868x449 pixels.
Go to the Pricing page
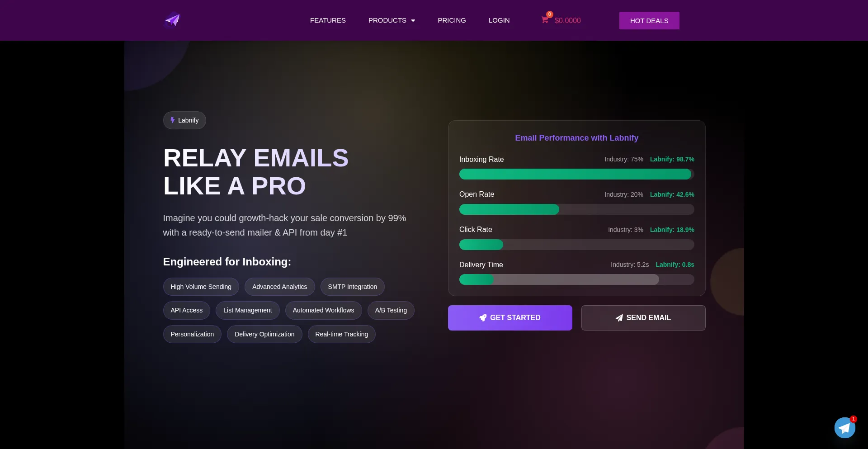(x=452, y=20)
